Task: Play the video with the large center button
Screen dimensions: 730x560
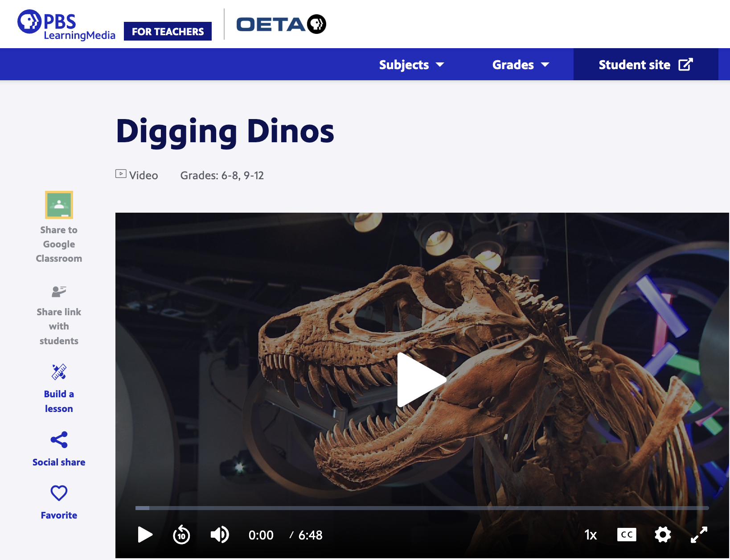Action: click(x=422, y=380)
